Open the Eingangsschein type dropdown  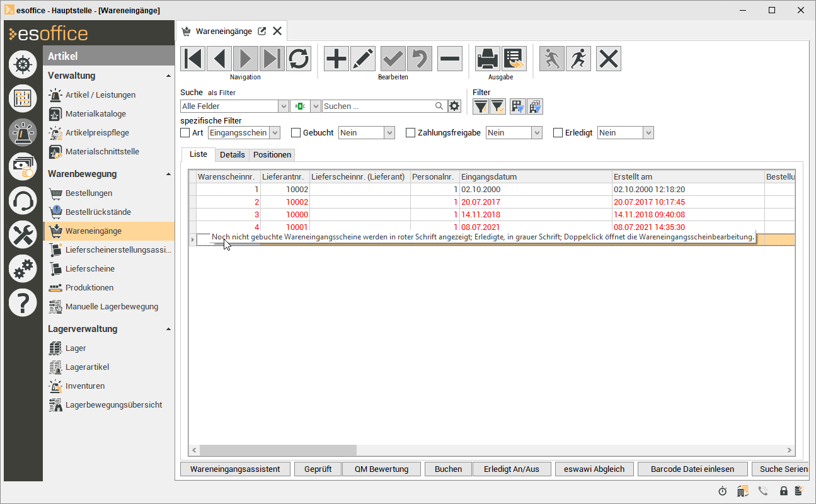(275, 133)
